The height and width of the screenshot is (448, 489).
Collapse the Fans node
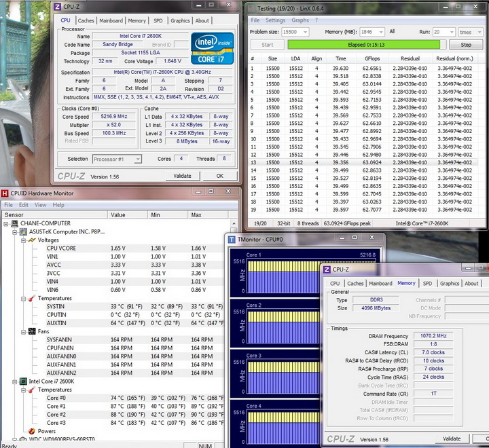pos(23,332)
